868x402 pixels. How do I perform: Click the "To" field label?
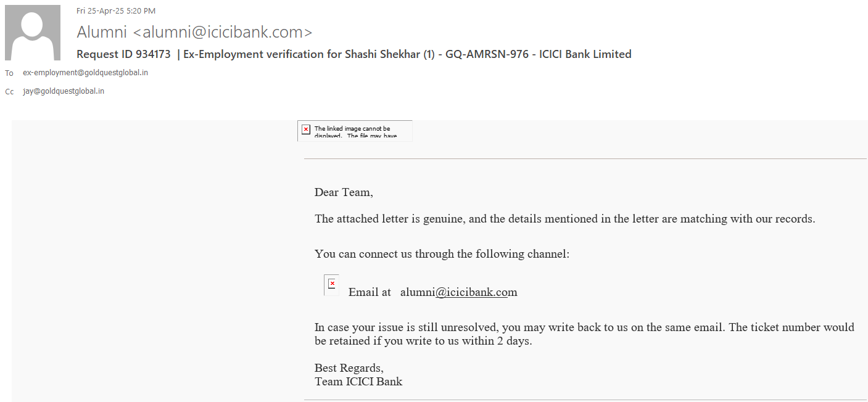[9, 73]
